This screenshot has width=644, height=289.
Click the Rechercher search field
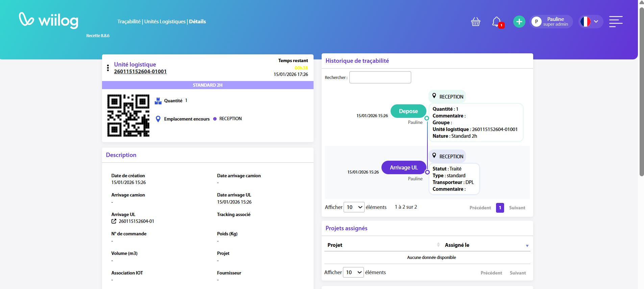click(380, 77)
